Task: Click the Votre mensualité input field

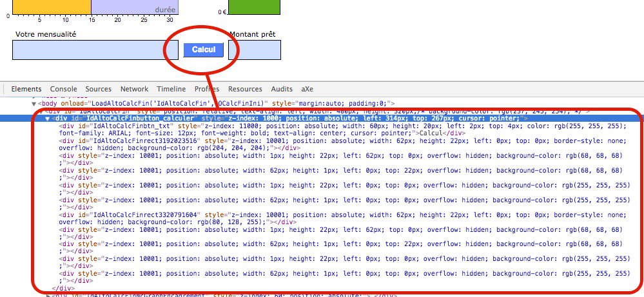Action: (95, 50)
